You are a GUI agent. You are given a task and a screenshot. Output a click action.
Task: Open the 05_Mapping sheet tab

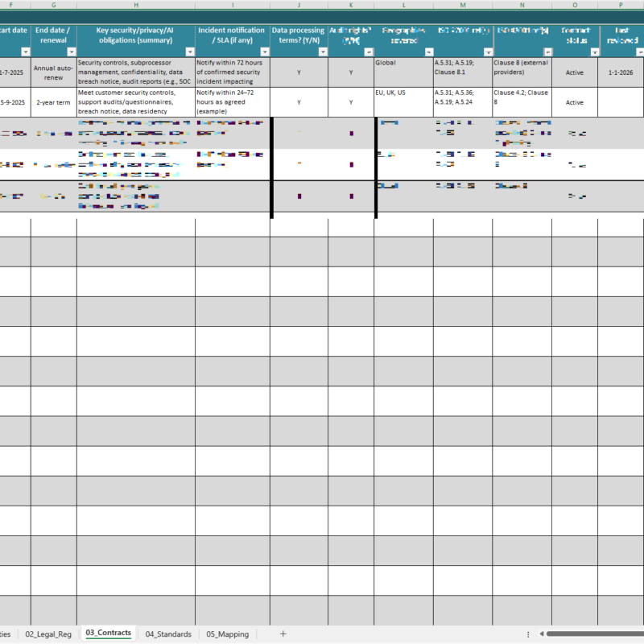point(227,634)
